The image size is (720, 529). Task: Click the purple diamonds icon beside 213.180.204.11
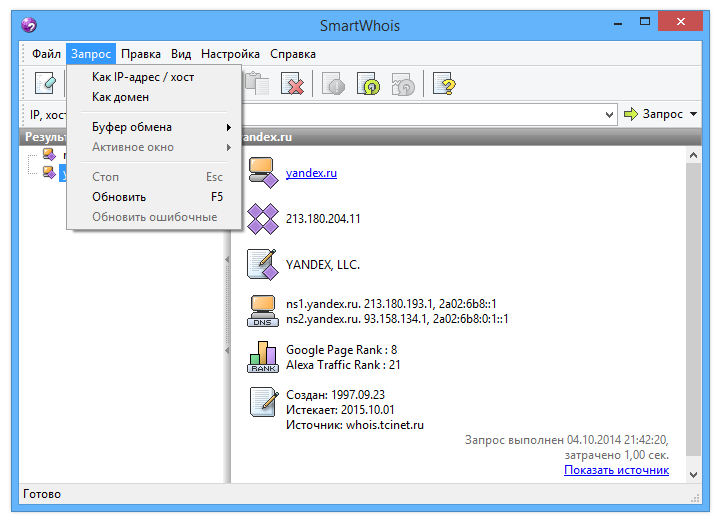(263, 219)
